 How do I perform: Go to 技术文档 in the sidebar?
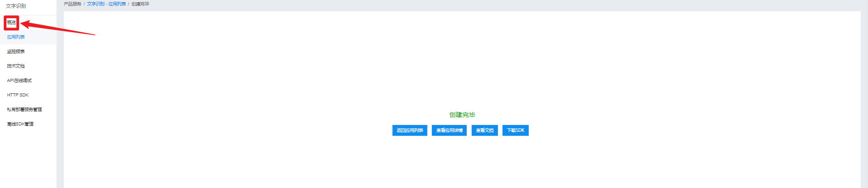click(x=16, y=66)
